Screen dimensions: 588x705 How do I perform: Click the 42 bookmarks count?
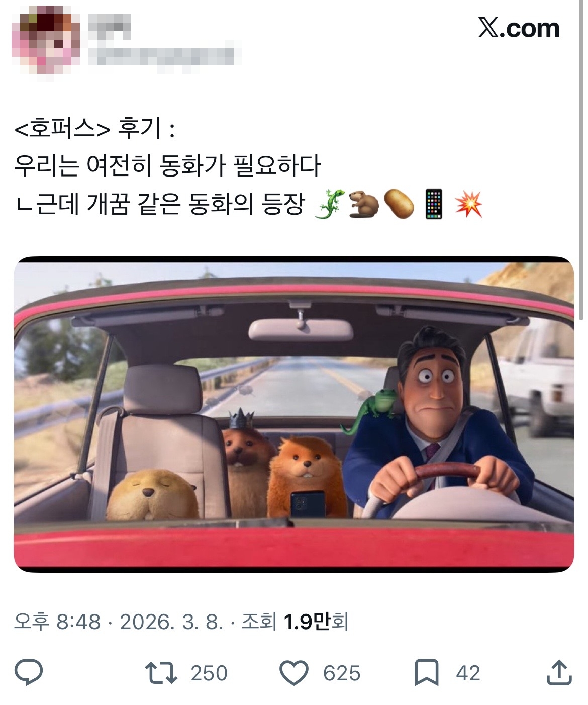(468, 673)
